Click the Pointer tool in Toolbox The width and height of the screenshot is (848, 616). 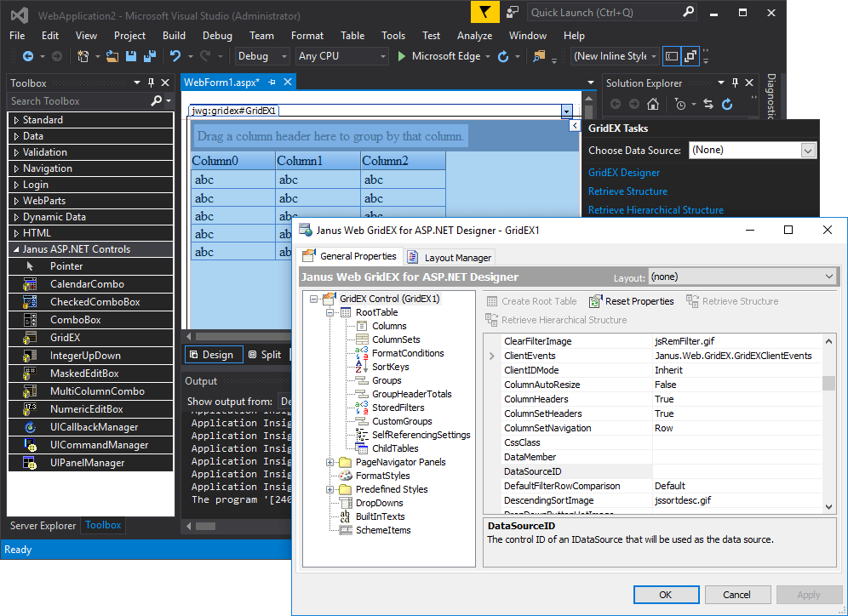[x=90, y=266]
